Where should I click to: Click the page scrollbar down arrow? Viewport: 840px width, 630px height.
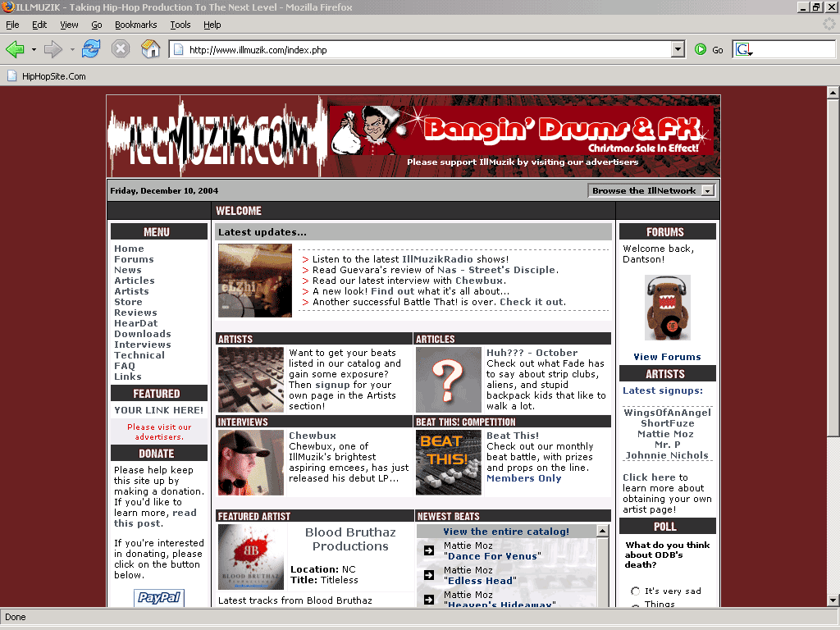(833, 600)
